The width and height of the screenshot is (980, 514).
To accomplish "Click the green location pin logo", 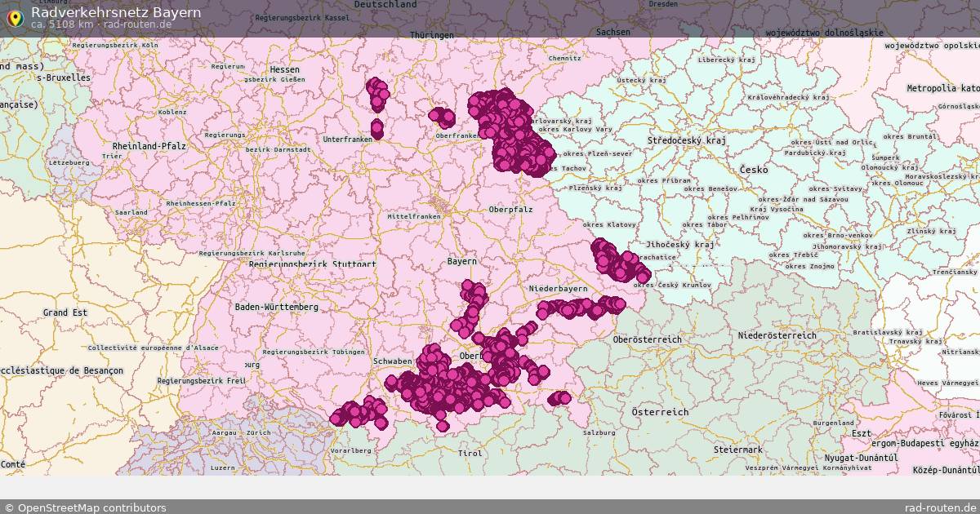I will [16, 16].
